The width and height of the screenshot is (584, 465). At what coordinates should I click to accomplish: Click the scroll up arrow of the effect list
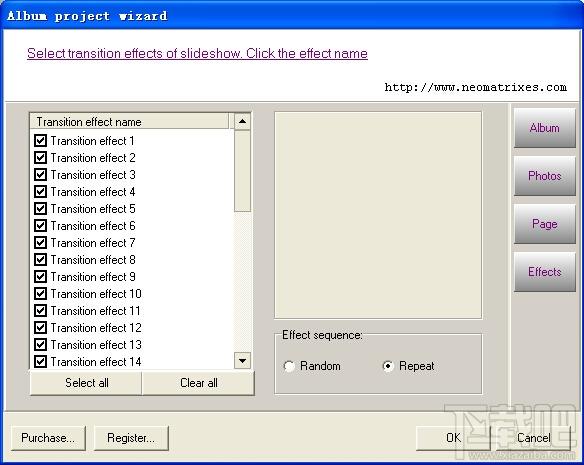(242, 121)
